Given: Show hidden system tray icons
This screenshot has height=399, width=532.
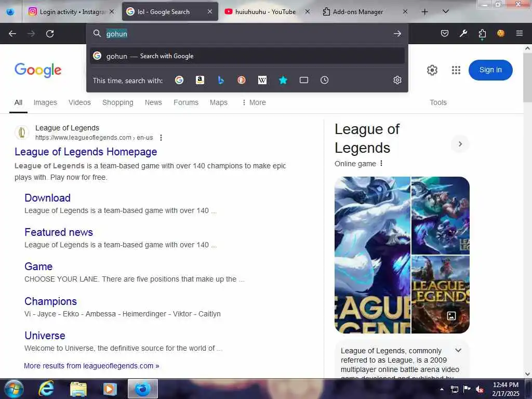Looking at the screenshot, I should (442, 389).
